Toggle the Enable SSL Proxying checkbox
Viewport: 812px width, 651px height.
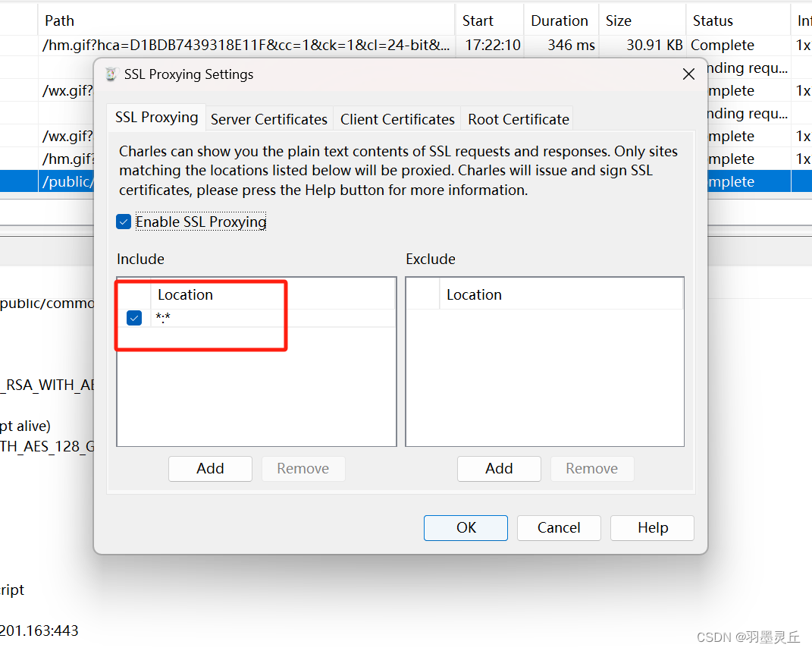tap(124, 222)
